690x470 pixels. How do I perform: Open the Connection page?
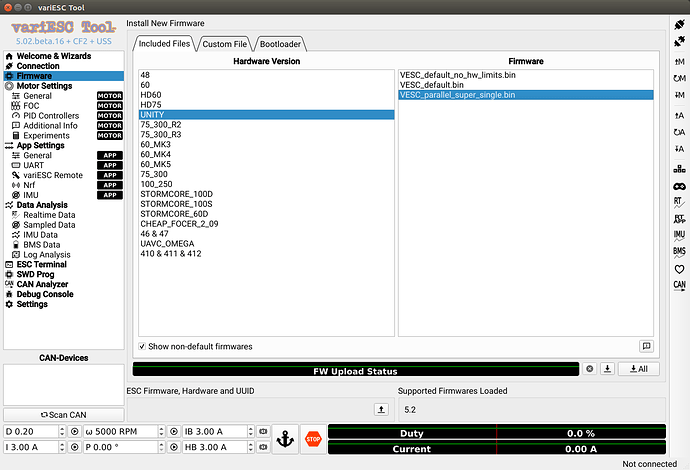38,66
